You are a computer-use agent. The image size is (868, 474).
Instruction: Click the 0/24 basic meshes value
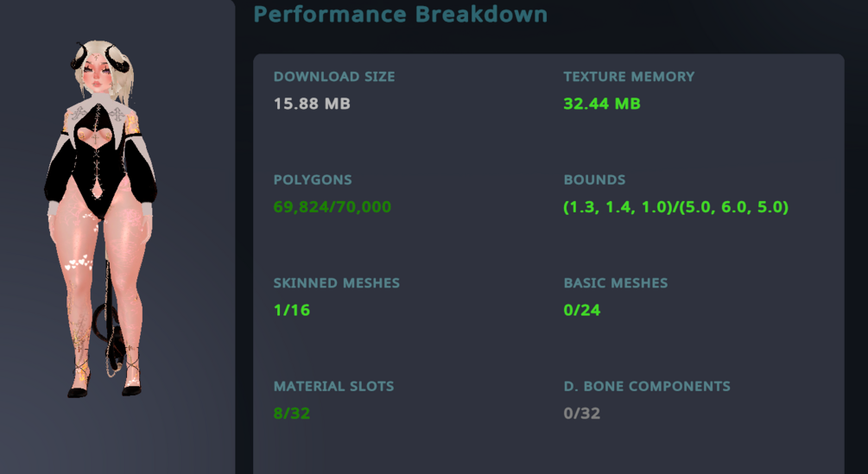click(x=582, y=310)
